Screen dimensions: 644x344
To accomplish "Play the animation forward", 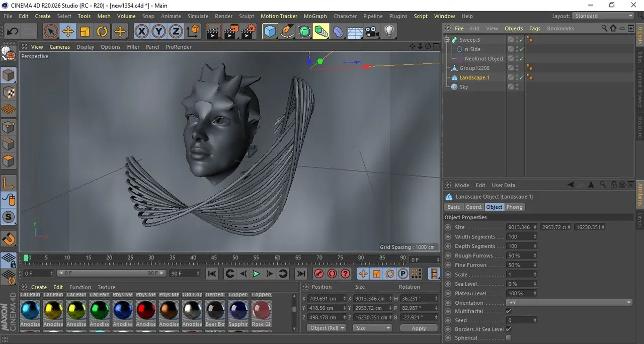I will pyautogui.click(x=256, y=274).
